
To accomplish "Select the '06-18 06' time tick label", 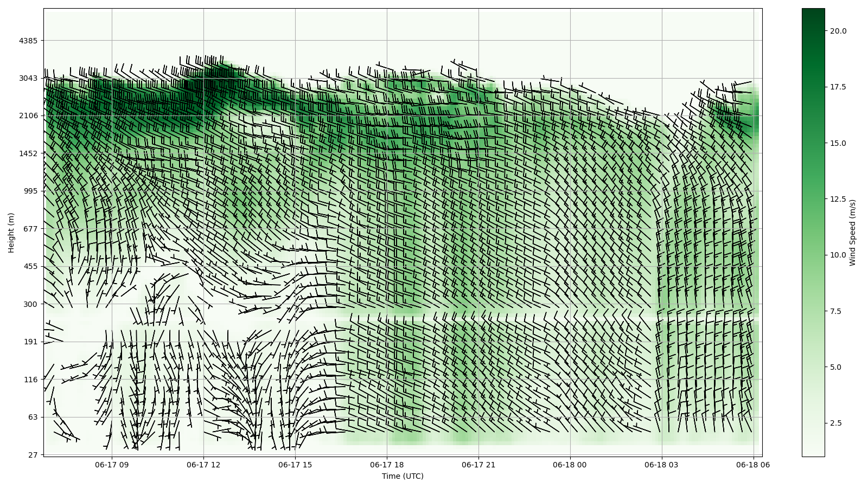I will point(753,465).
